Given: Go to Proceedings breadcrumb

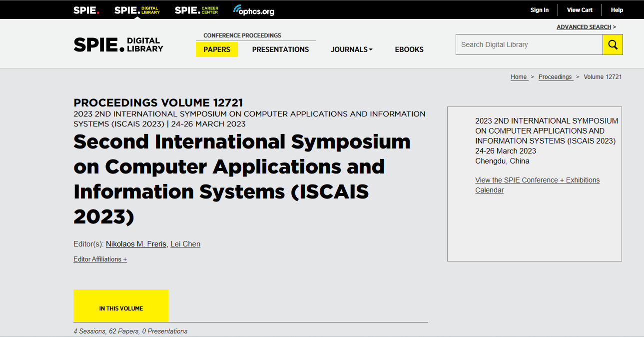Looking at the screenshot, I should coord(555,77).
